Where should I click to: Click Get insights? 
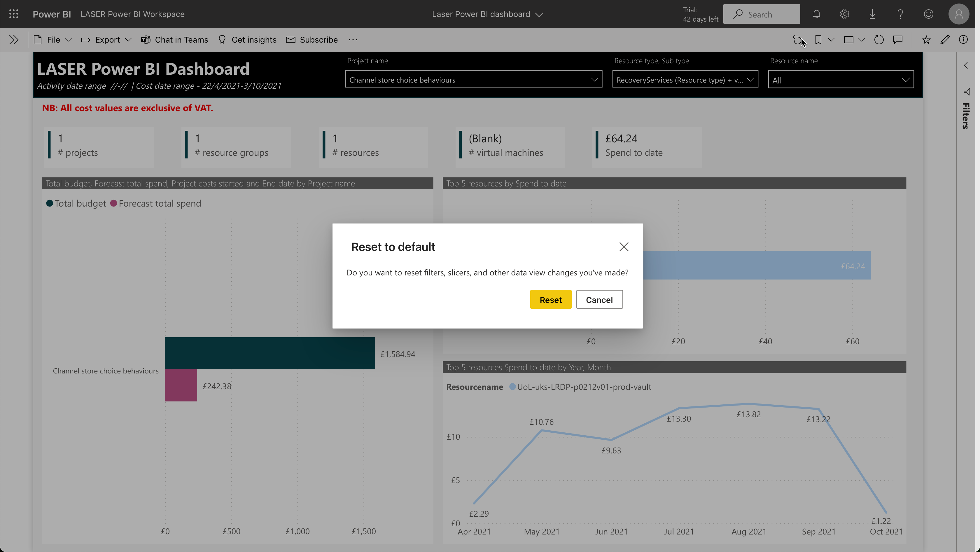tap(247, 40)
